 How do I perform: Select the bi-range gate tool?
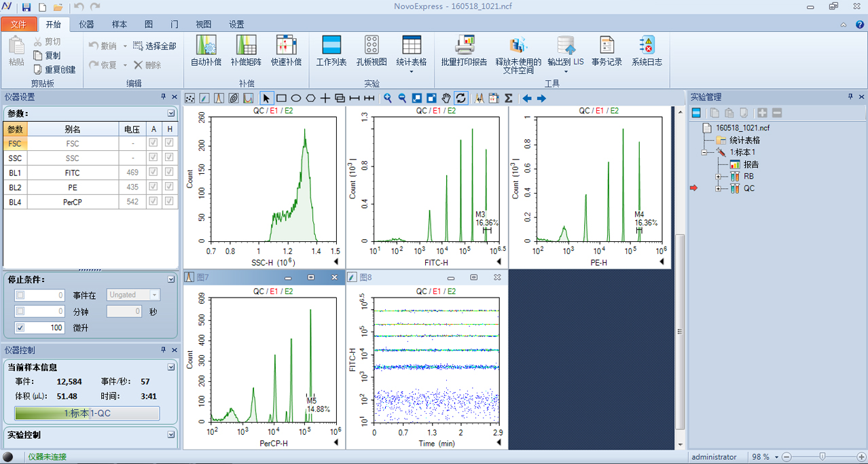(369, 99)
